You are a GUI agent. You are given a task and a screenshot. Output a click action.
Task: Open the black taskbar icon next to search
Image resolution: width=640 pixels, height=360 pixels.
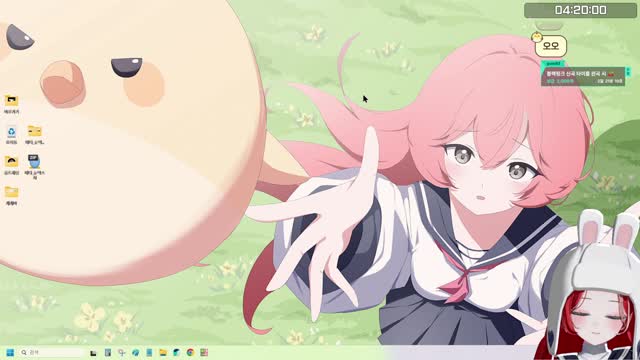point(93,353)
